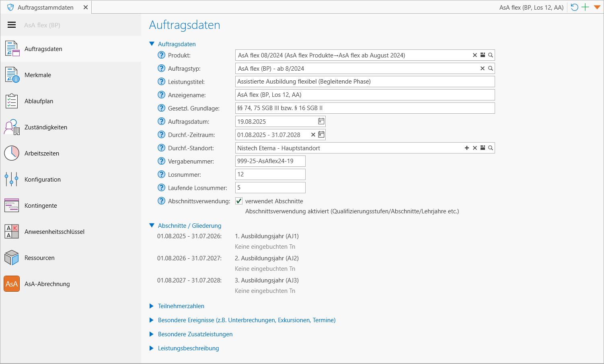Switch to the Merkmale sidebar page
This screenshot has width=604, height=364.
[x=38, y=75]
